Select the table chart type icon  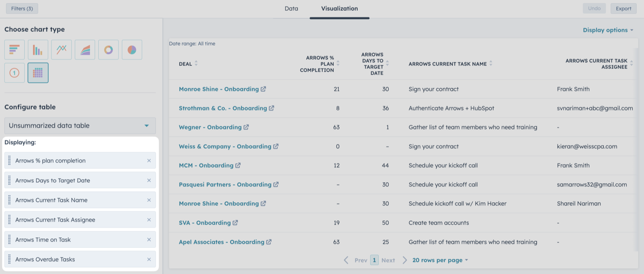tap(38, 73)
